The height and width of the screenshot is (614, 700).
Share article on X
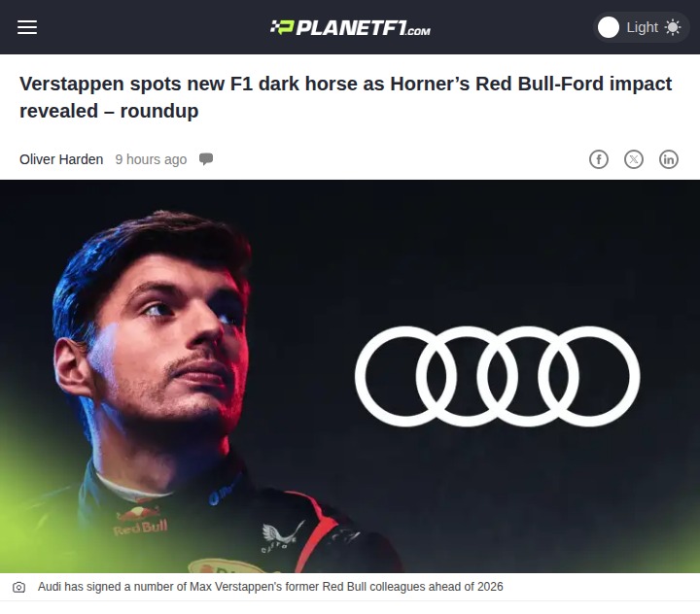click(634, 159)
